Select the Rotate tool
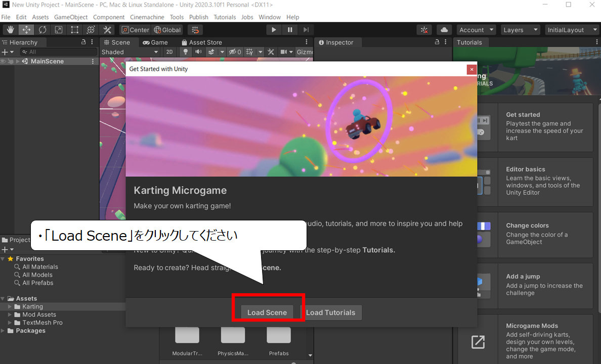601x364 pixels. 42,30
